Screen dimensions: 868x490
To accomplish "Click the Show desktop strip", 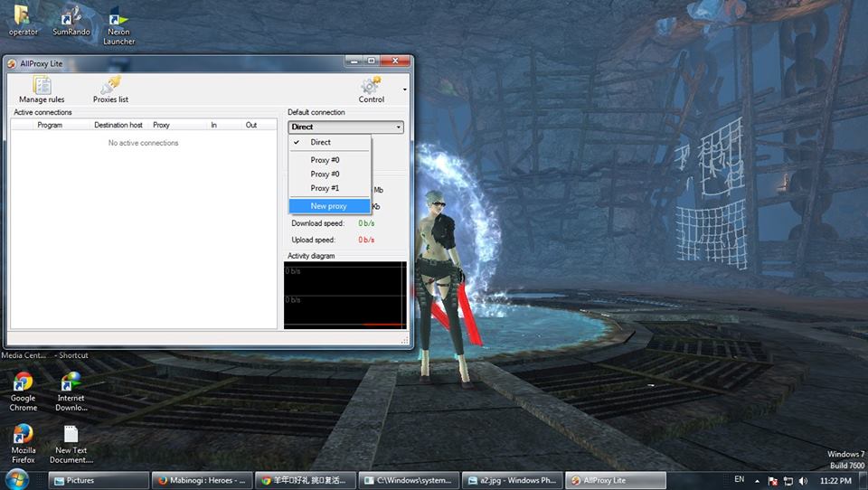I will click(863, 481).
